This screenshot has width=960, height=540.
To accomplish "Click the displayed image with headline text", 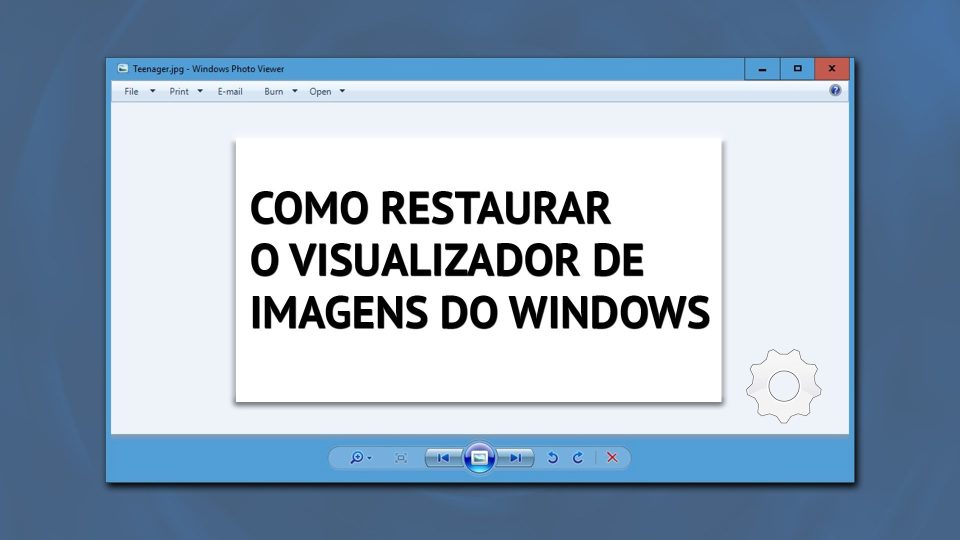I will 478,270.
